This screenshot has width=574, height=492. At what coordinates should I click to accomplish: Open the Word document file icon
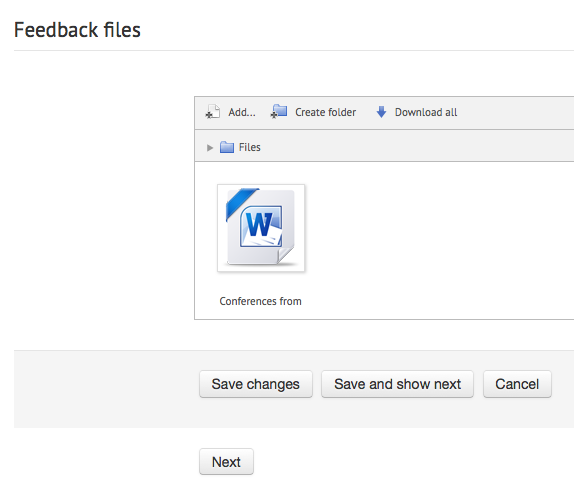coord(261,228)
